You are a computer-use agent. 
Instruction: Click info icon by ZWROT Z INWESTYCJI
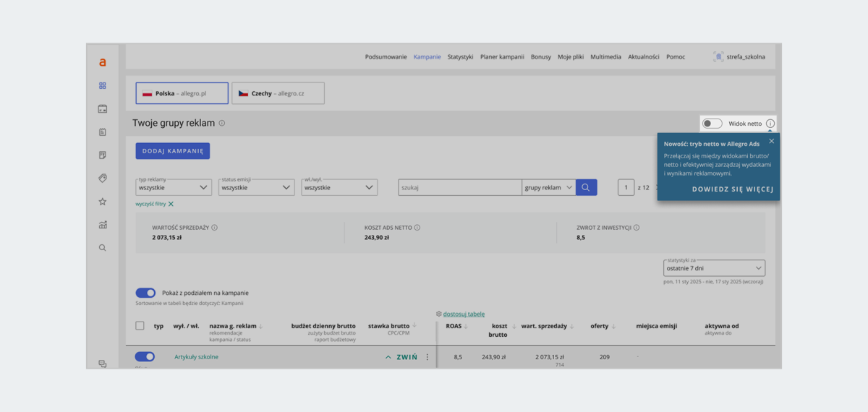(637, 228)
